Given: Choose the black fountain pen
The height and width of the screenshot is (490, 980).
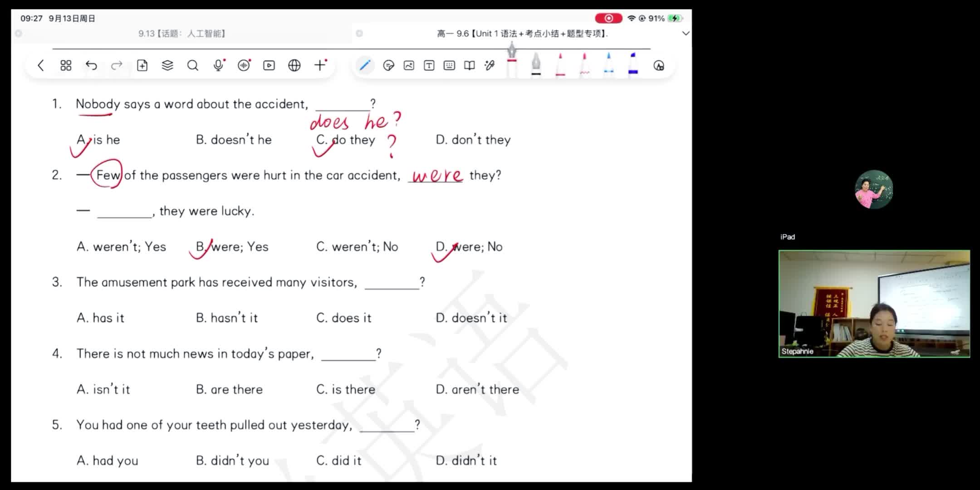Looking at the screenshot, I should click(536, 64).
